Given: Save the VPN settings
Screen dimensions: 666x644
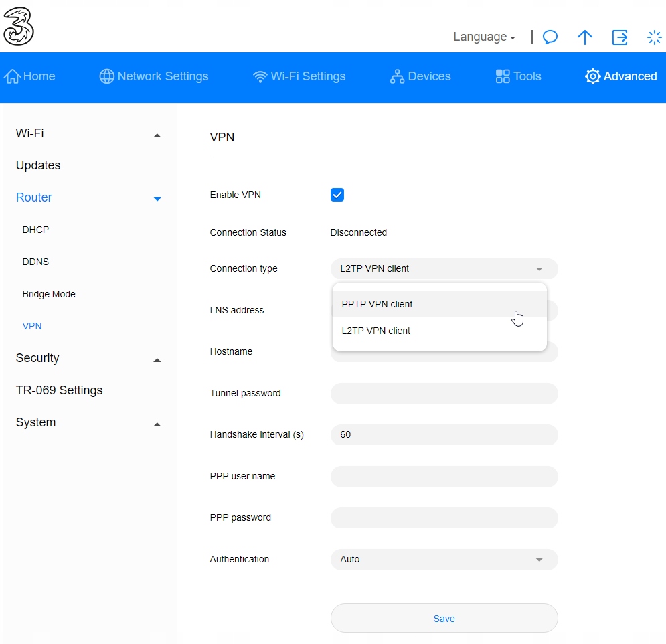Looking at the screenshot, I should (x=444, y=619).
